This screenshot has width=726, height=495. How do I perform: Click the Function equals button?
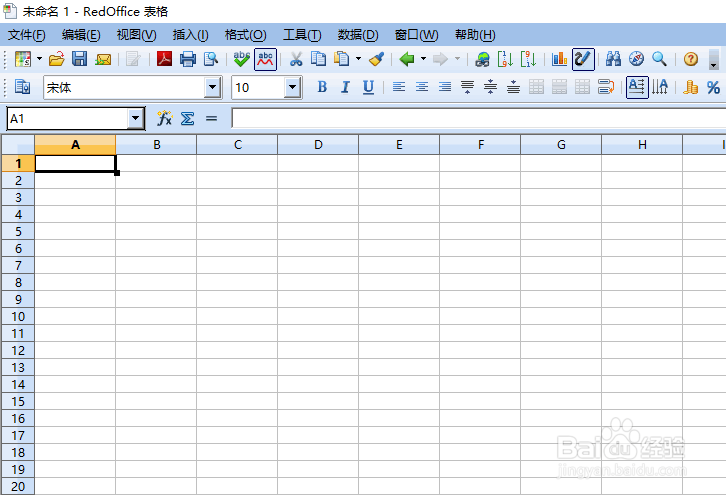(x=212, y=119)
